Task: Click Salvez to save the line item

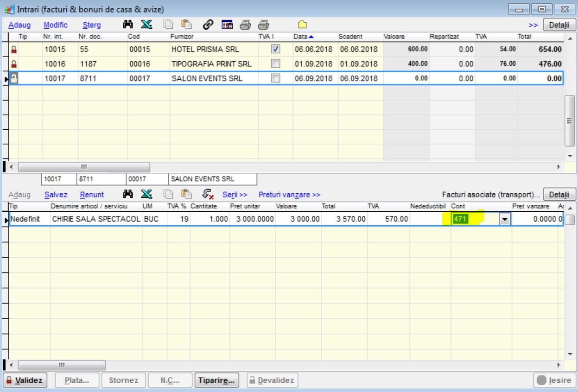Action: click(x=56, y=195)
